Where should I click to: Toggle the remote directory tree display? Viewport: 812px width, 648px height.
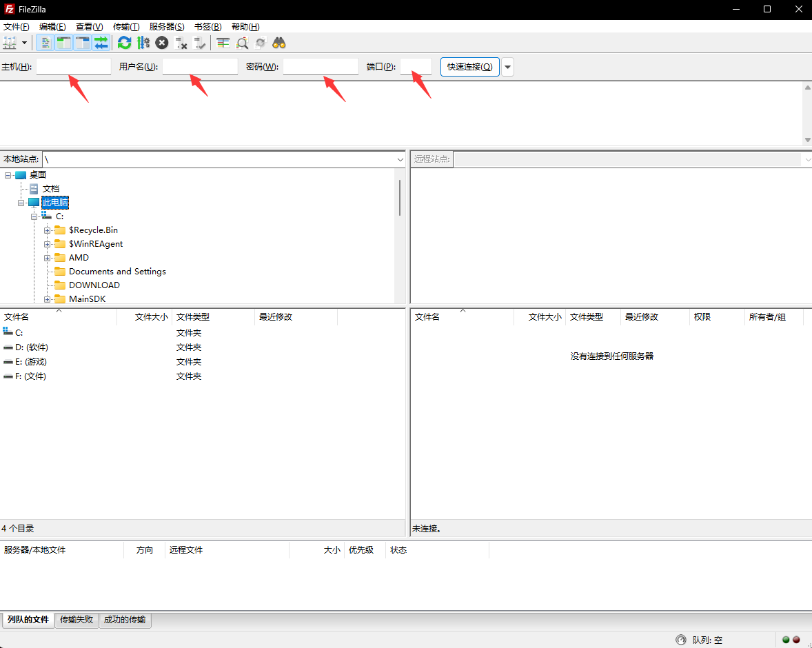click(82, 43)
